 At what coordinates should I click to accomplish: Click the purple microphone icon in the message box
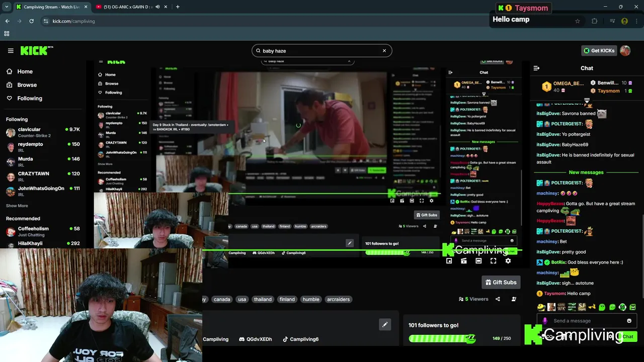[545, 321]
